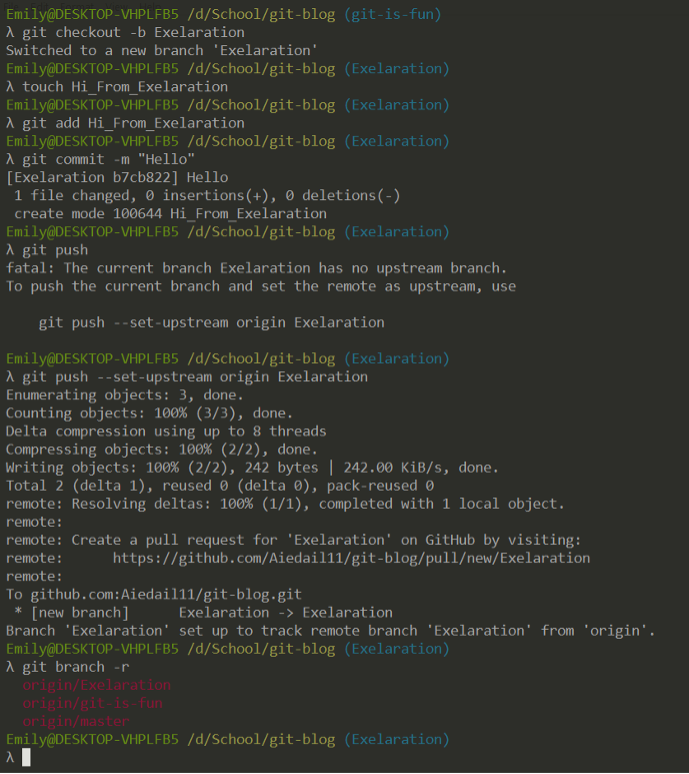Screen dimensions: 689x774
Task: Select the origin/git-is-fun remote branch entry
Action: tap(92, 703)
